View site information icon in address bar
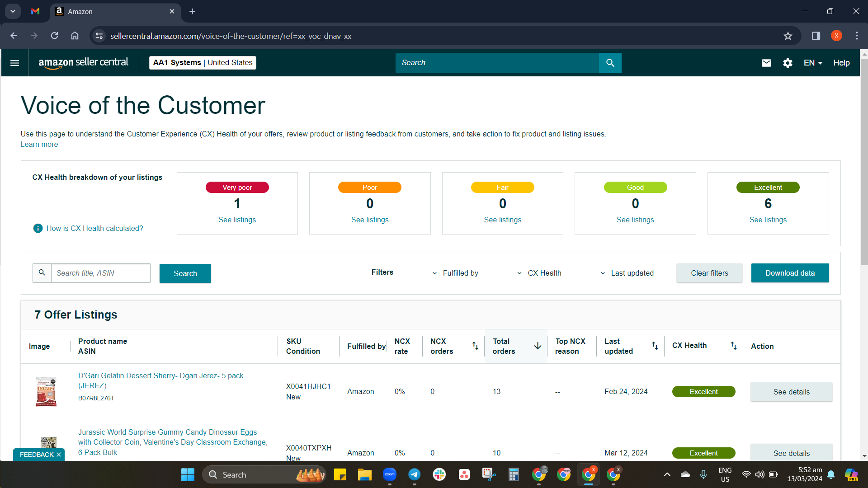Viewport: 868px width, 488px height. (99, 36)
